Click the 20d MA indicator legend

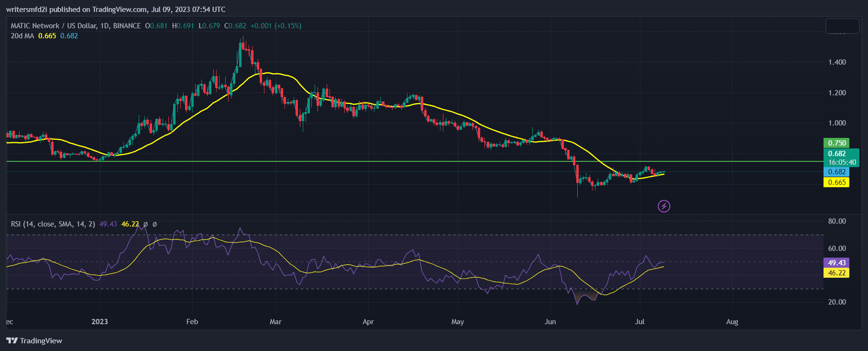22,36
